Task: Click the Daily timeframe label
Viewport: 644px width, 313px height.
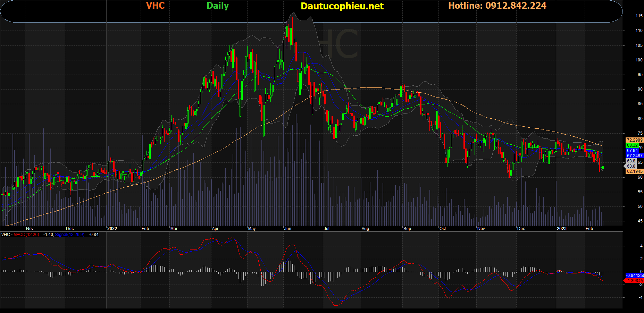Action: coord(218,6)
